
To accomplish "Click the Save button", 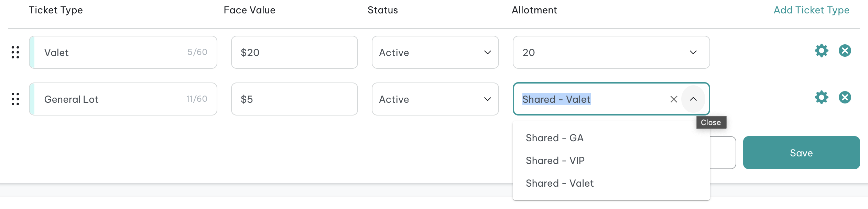I will click(801, 153).
